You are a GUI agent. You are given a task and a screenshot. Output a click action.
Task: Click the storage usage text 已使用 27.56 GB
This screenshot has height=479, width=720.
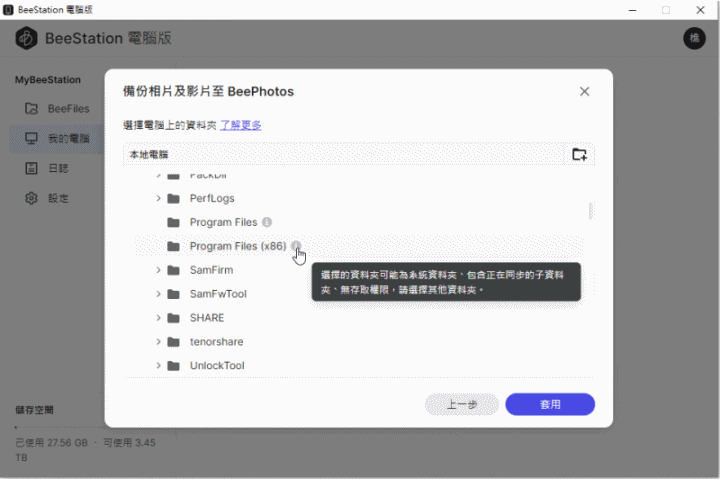coord(51,443)
